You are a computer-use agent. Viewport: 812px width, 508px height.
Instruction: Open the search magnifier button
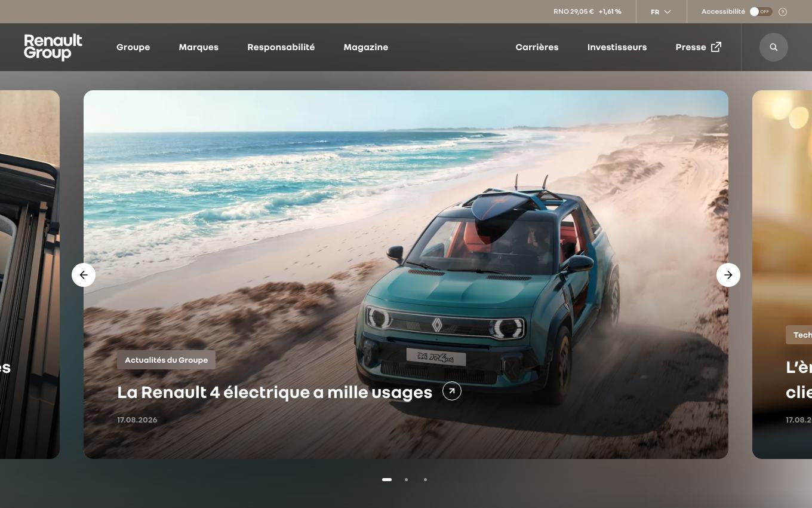(773, 47)
